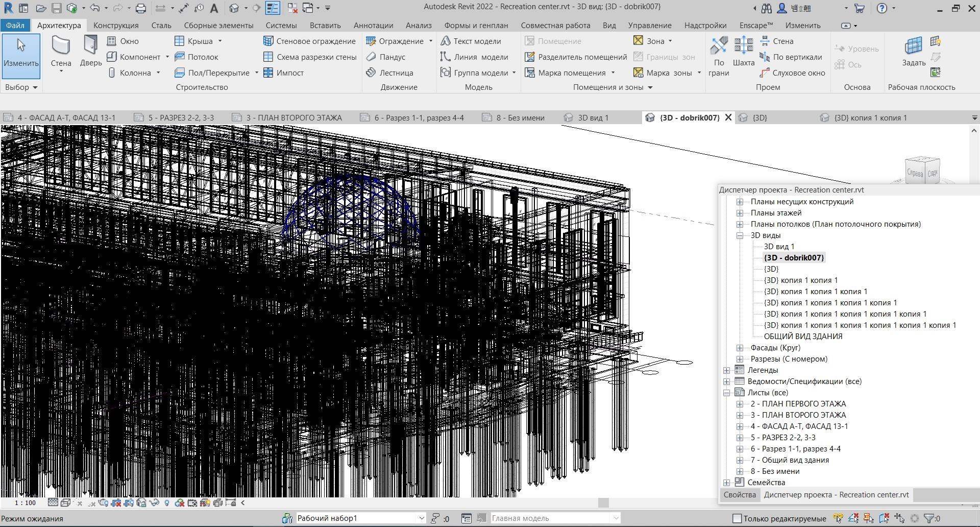Select the Room Separator (Разделитель помещений) tool
The image size is (980, 527).
point(576,57)
